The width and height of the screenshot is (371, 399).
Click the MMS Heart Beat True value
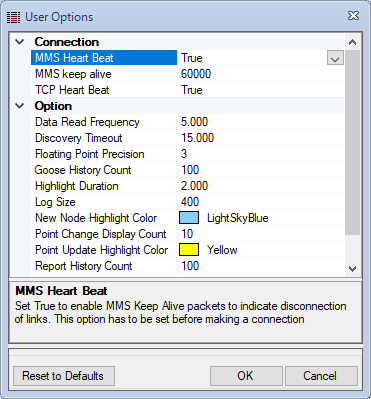coord(192,58)
